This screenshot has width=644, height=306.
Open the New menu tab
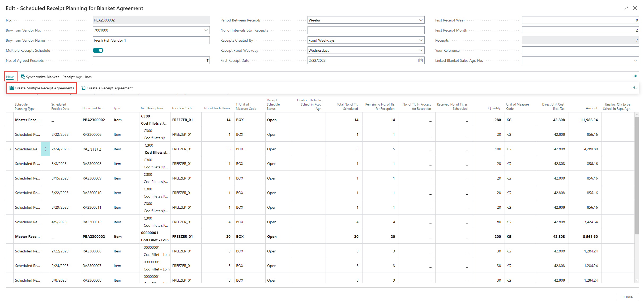tap(10, 77)
